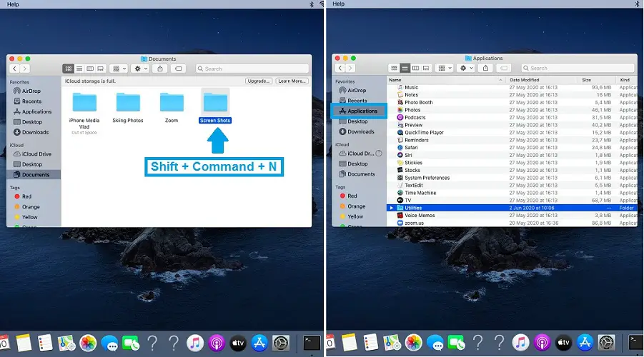
Task: Click Share icon in Documents window toolbar
Action: [x=160, y=69]
